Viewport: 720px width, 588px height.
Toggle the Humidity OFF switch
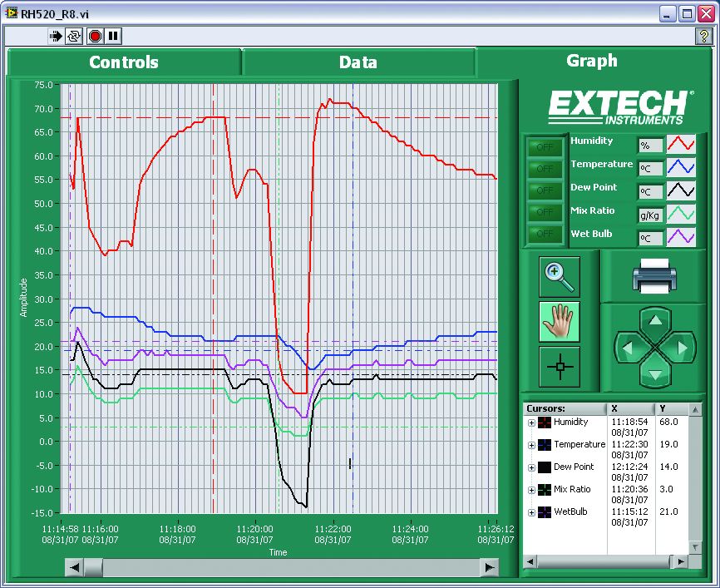(x=543, y=147)
